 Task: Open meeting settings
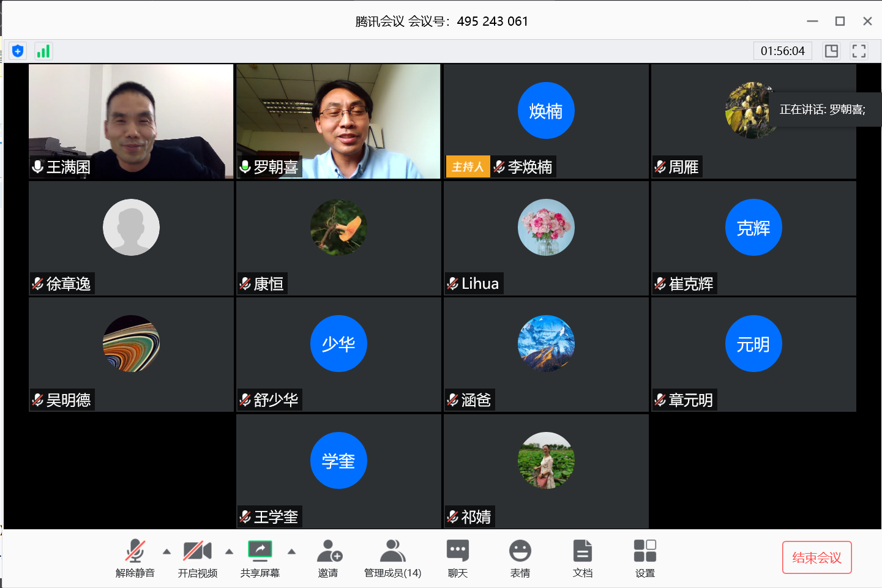point(645,557)
